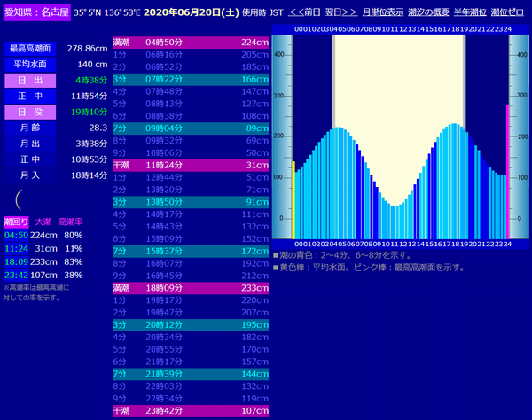
Task: Select the 愛知県：名古屋 location label
Action: [x=36, y=13]
